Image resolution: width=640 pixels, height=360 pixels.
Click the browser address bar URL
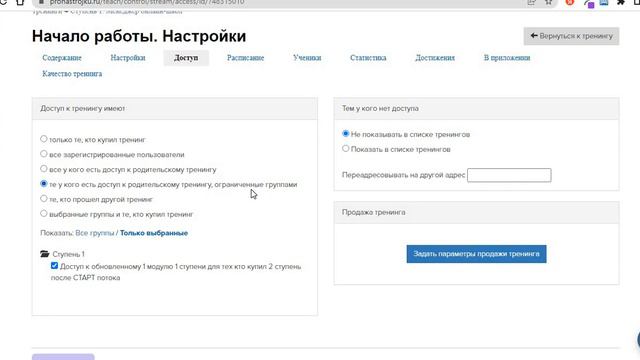pyautogui.click(x=147, y=2)
